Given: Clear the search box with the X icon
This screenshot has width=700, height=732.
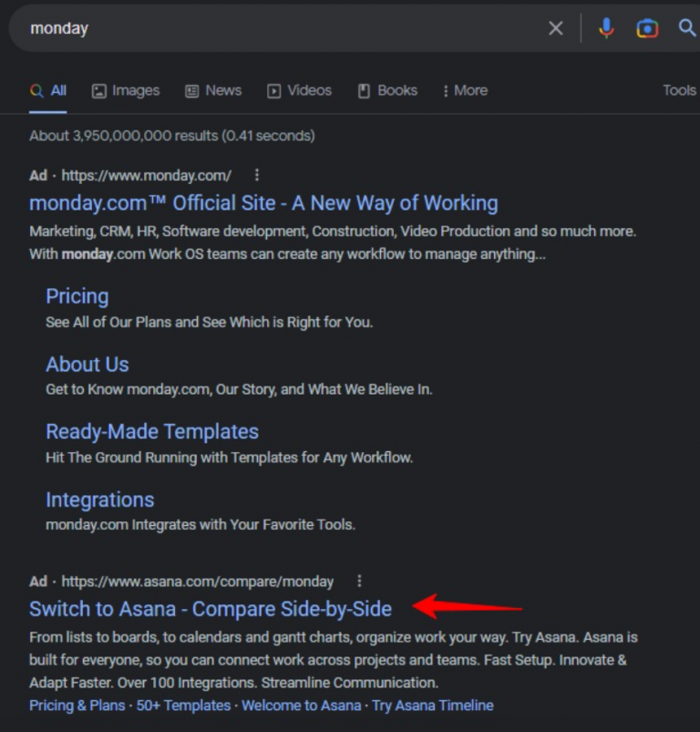Looking at the screenshot, I should (x=555, y=28).
